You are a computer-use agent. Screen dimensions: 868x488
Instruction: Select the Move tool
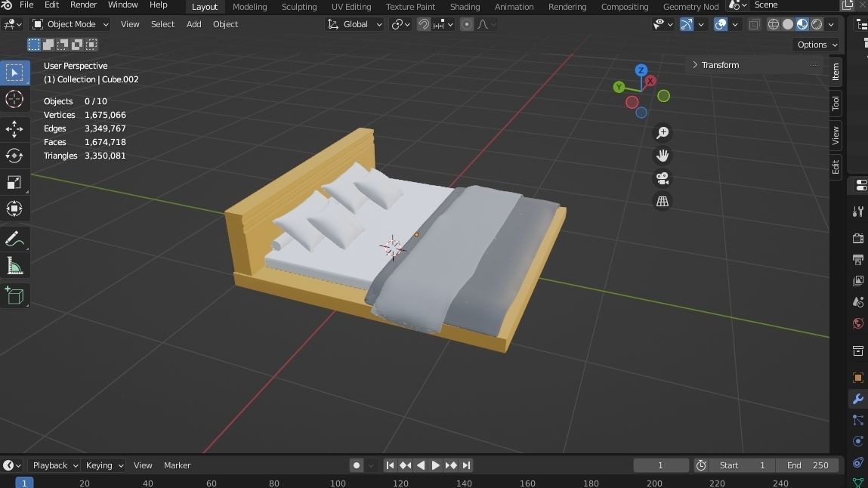[14, 129]
